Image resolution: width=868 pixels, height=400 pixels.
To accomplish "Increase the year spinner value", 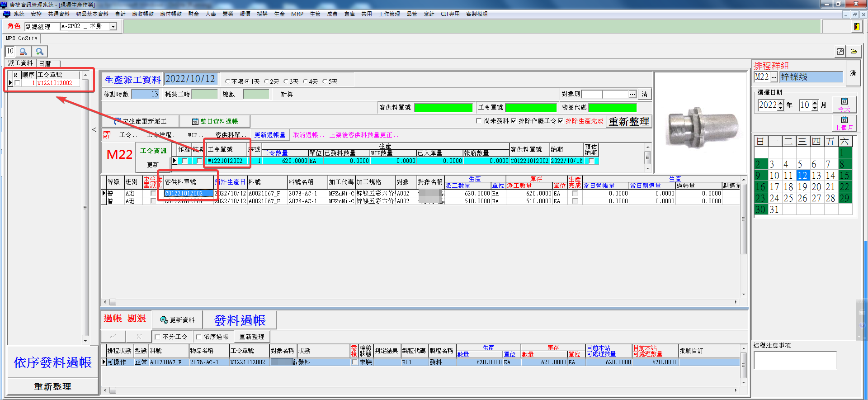I will (x=780, y=103).
